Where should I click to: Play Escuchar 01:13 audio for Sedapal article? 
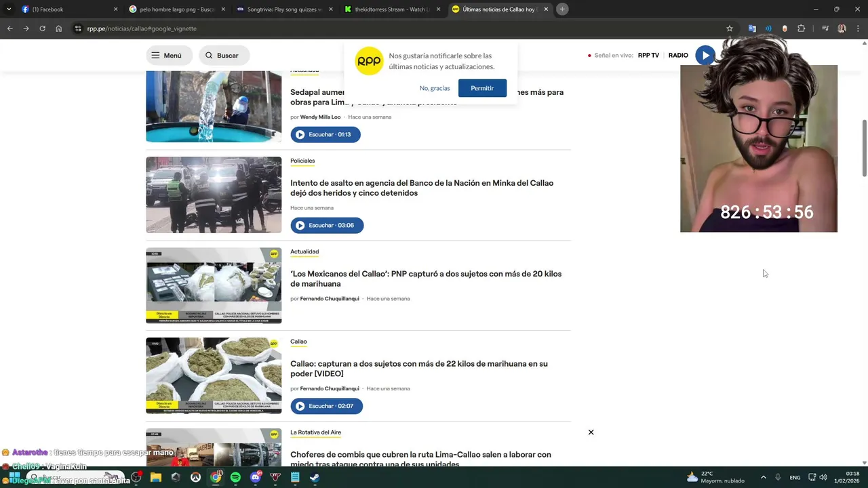pos(325,134)
